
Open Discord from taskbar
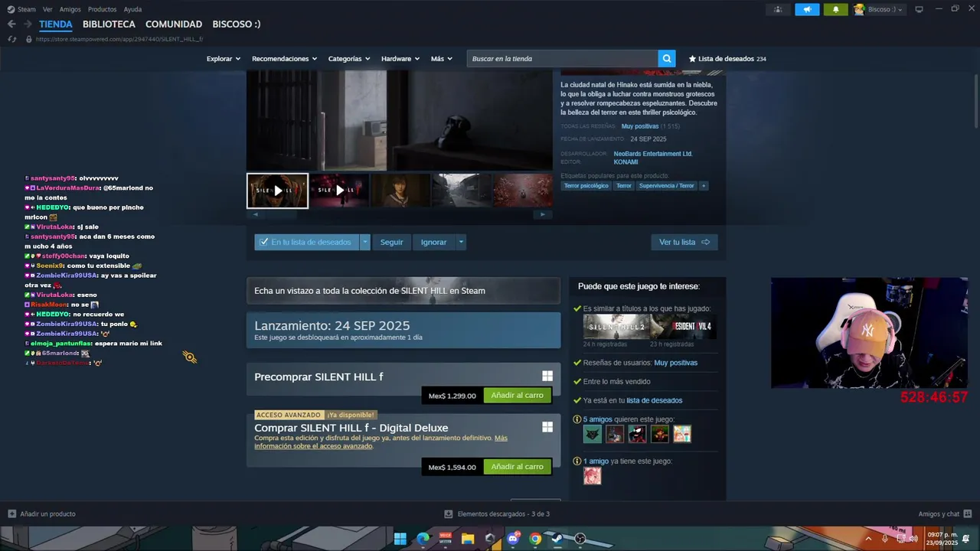tap(513, 539)
